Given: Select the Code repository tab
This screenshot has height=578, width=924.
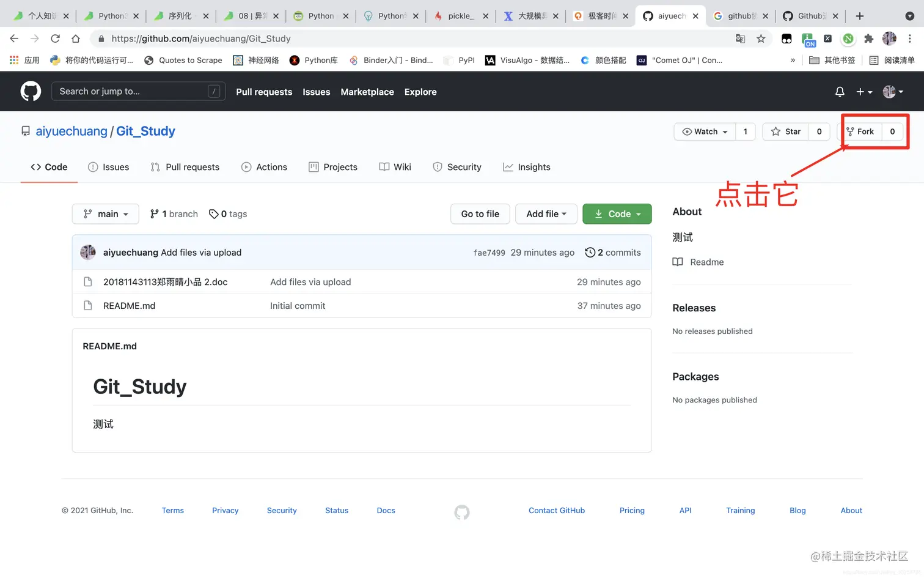Looking at the screenshot, I should 49,167.
